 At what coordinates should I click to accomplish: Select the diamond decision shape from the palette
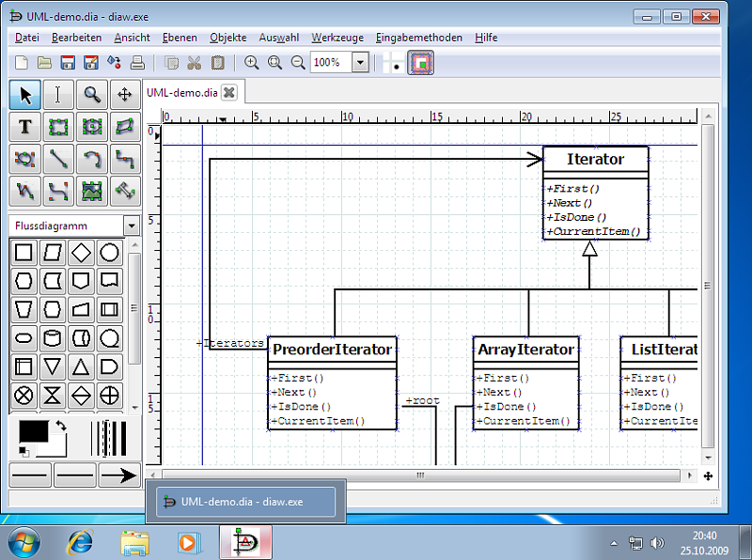tap(81, 252)
